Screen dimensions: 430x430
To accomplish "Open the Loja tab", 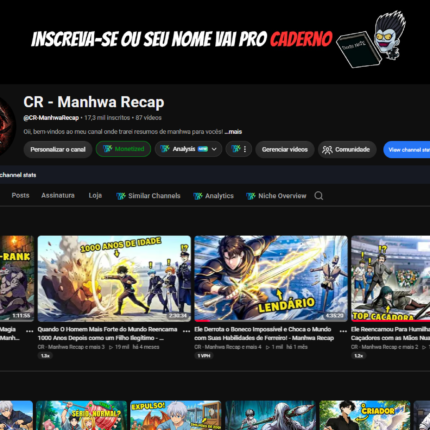I will (95, 195).
